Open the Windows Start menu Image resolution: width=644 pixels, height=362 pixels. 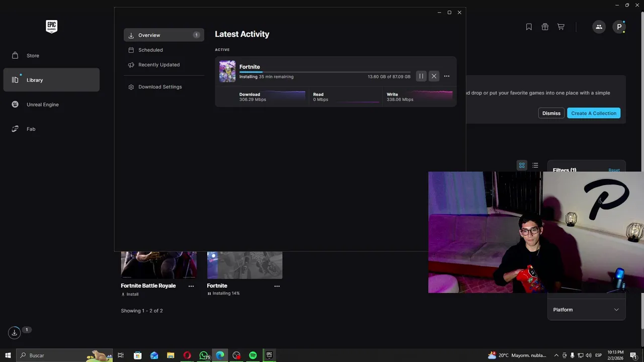(x=8, y=355)
